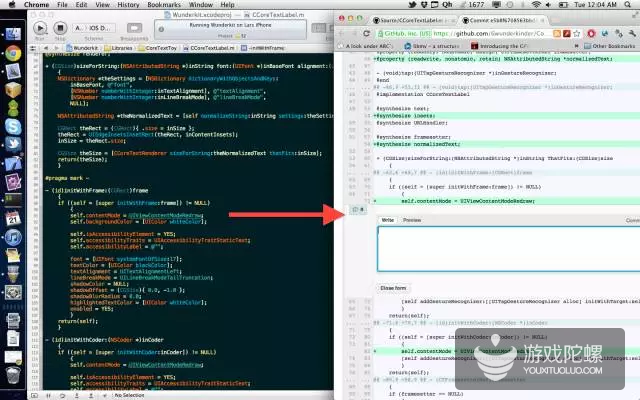The height and width of the screenshot is (400, 640).
Task: Click the Close form button
Action: pyautogui.click(x=393, y=288)
